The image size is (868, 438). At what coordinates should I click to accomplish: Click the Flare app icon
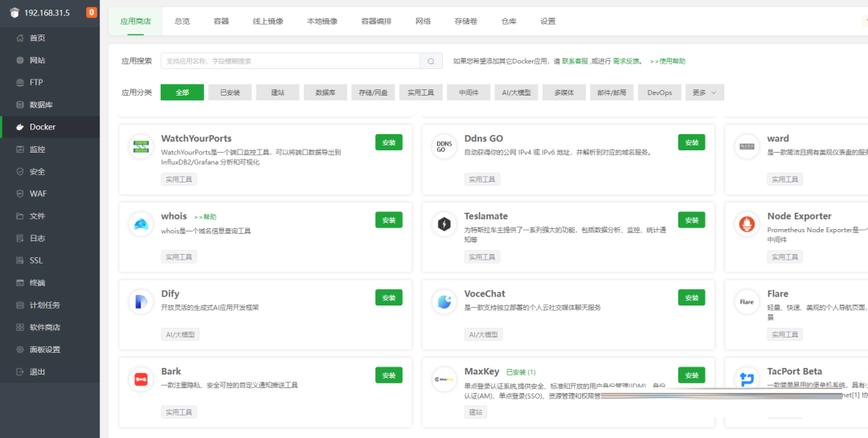click(747, 302)
